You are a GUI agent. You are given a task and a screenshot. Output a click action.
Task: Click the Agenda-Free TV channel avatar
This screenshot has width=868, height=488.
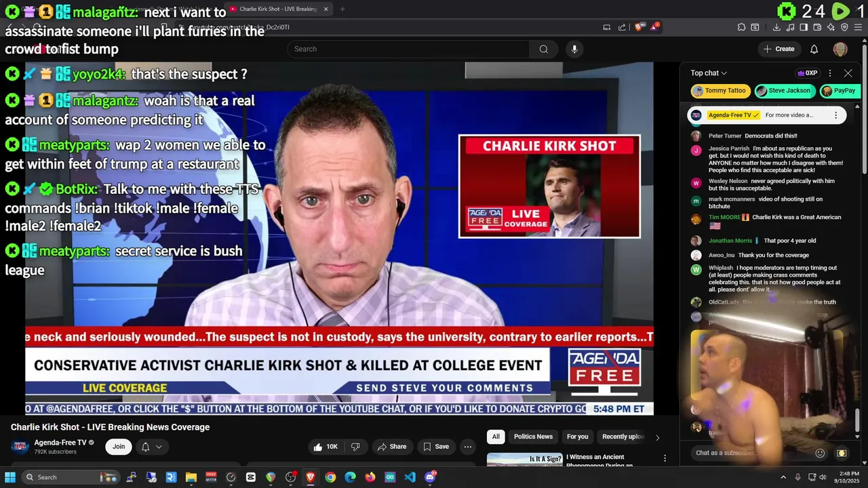(x=20, y=446)
